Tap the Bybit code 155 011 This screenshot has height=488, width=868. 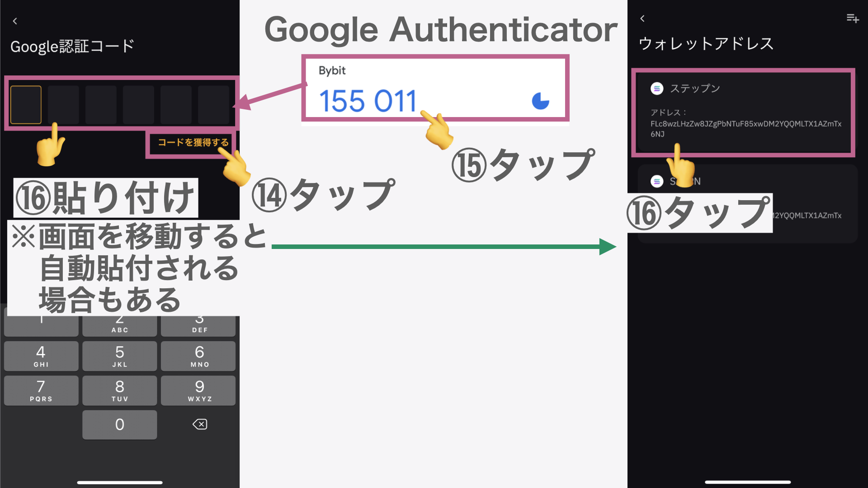(x=368, y=101)
